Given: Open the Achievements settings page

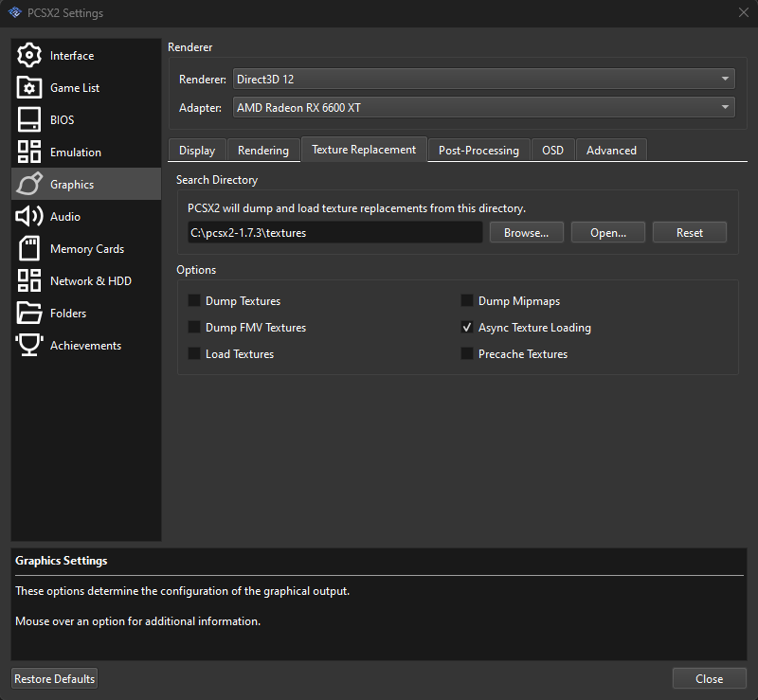Looking at the screenshot, I should (x=85, y=346).
